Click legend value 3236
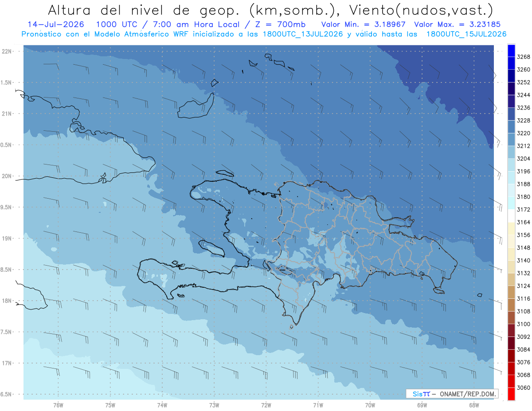 [x=523, y=108]
